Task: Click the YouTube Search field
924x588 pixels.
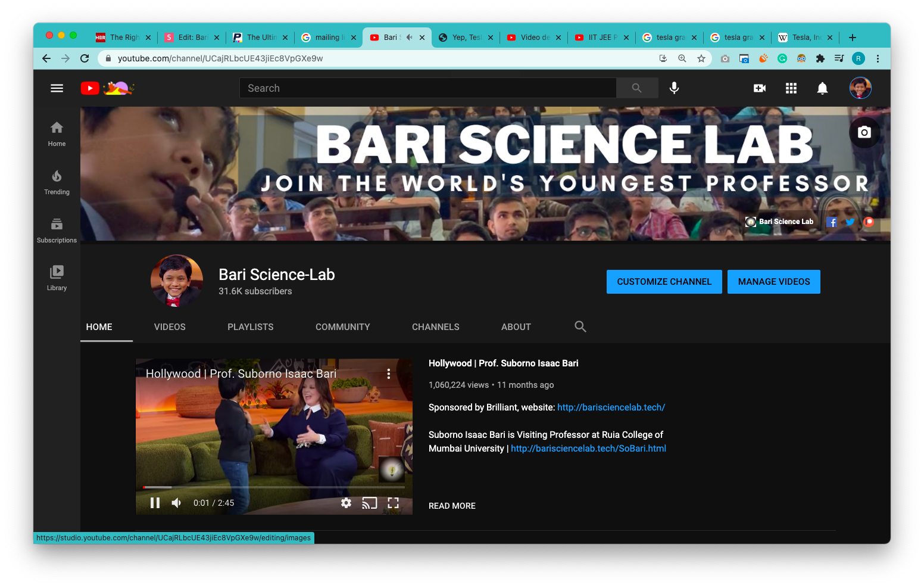Action: click(428, 88)
